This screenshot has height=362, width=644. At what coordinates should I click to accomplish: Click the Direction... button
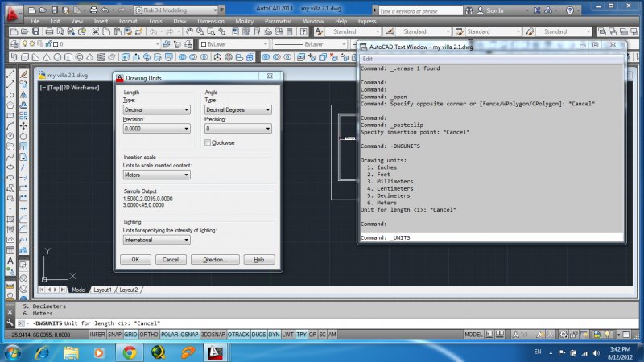tap(215, 259)
